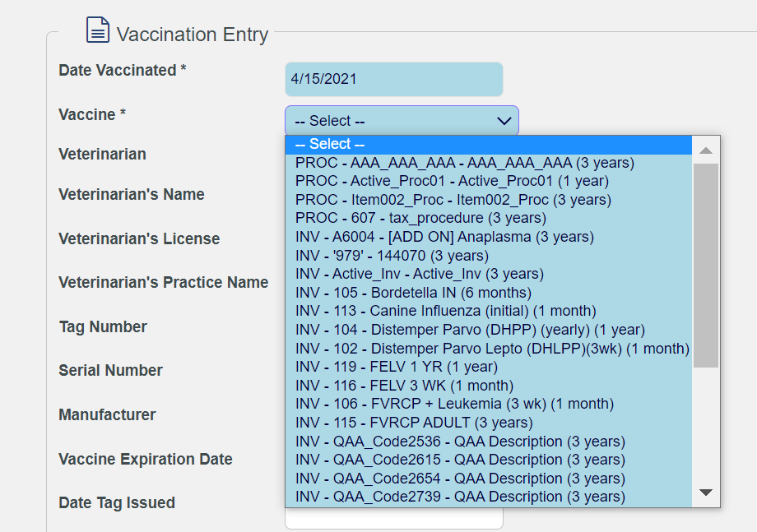Screen dimensions: 757x532
Task: Select INV - 115 FVRCP ADULT (3 years)
Action: pyautogui.click(x=489, y=423)
